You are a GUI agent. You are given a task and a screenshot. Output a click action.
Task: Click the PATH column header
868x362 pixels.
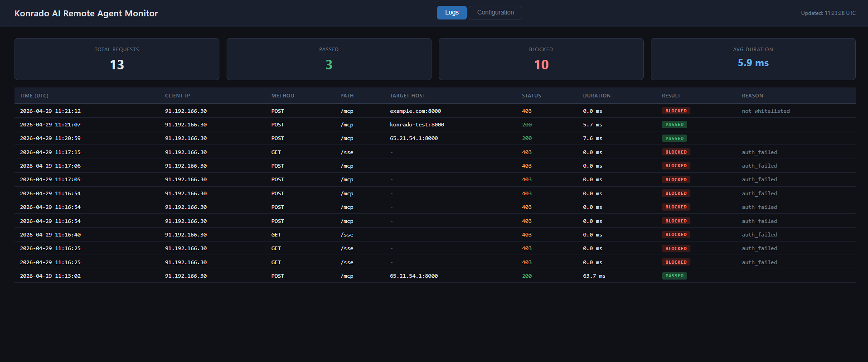click(x=347, y=96)
